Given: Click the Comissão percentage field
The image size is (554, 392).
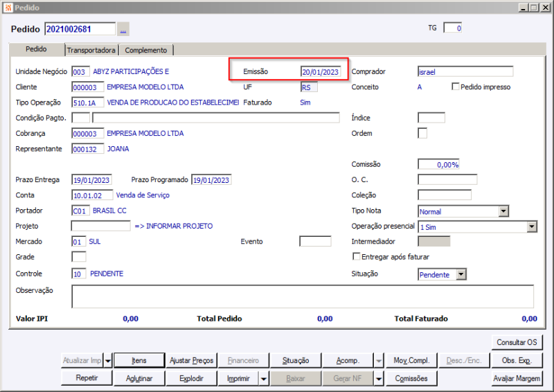Looking at the screenshot, I should point(438,164).
